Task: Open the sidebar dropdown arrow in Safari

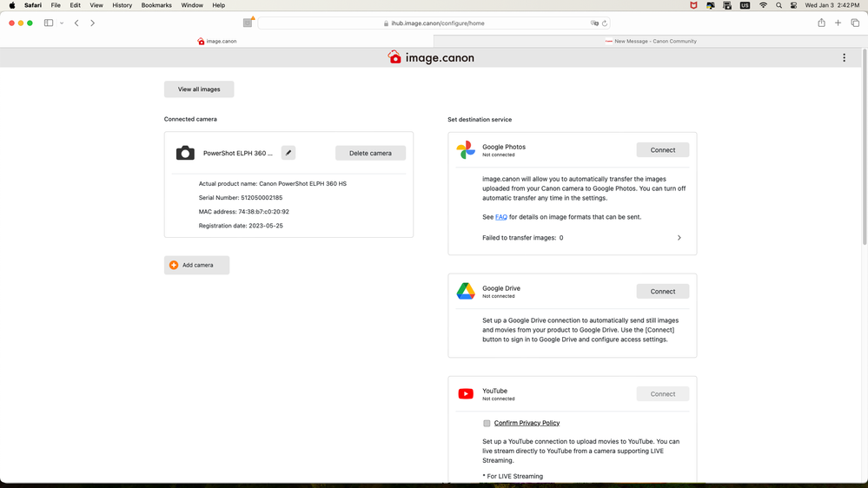Action: tap(62, 23)
